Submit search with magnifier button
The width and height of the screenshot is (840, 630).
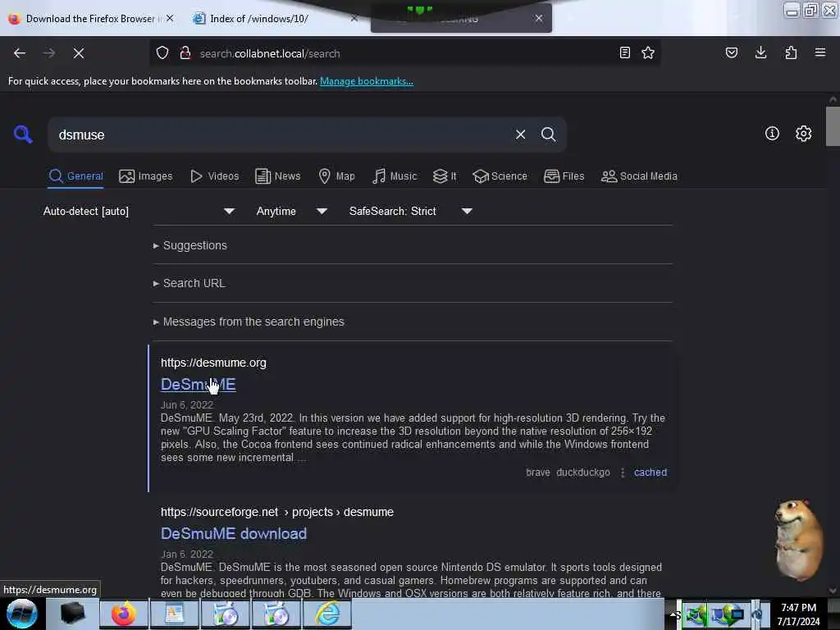click(548, 135)
